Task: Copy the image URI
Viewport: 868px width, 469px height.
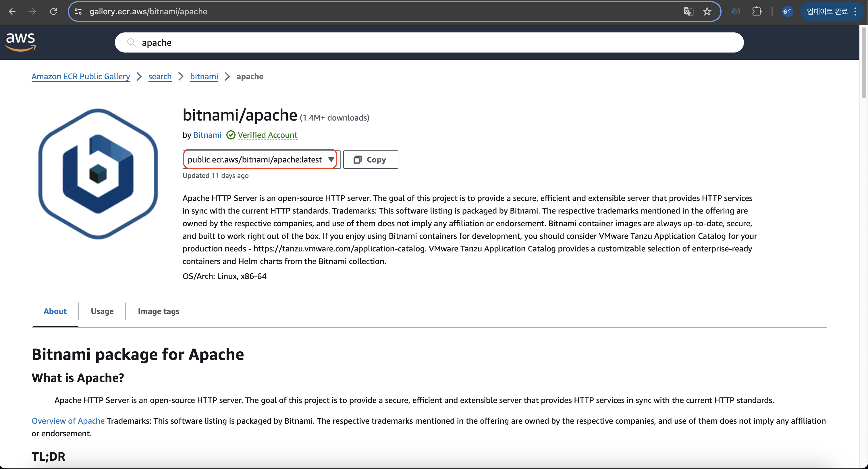Action: 370,160
